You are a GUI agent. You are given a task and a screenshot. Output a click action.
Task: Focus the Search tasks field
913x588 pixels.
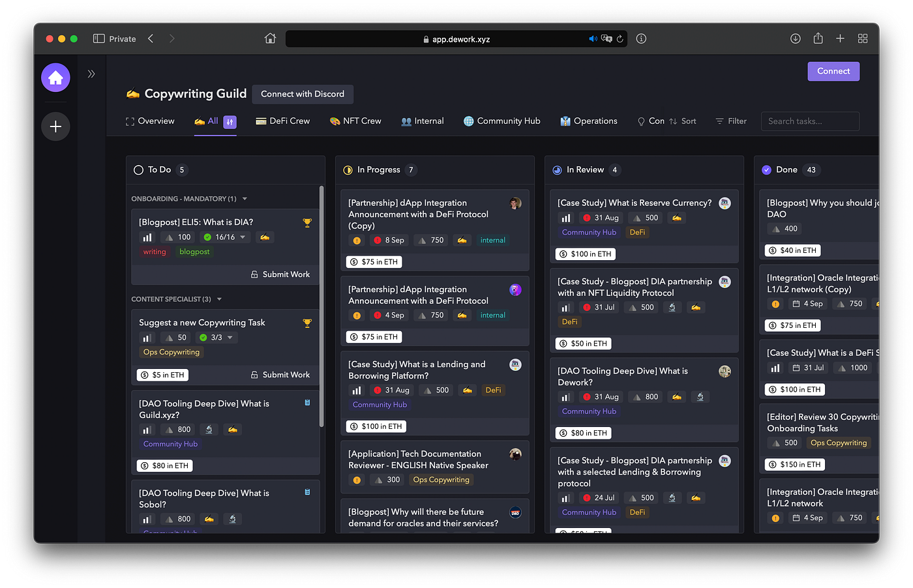[x=810, y=121]
